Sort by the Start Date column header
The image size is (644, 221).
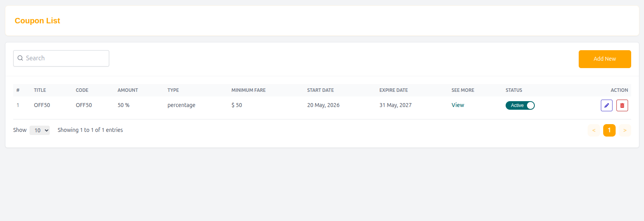[x=321, y=90]
